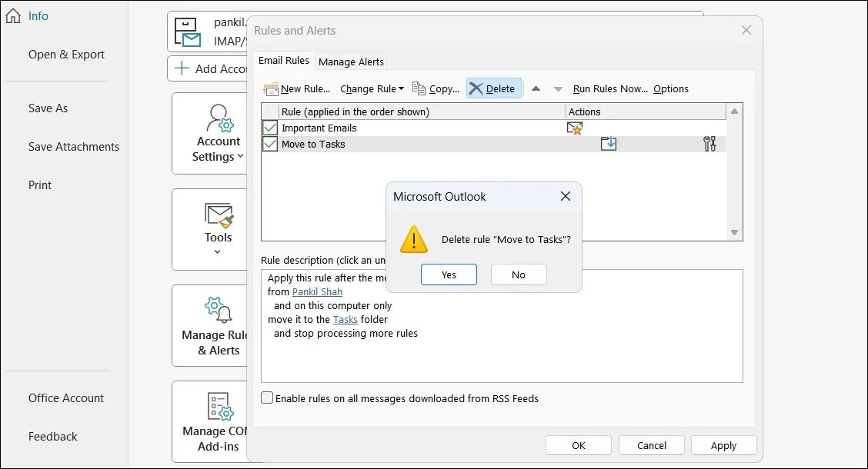868x469 pixels.
Task: Switch to the Manage Alerts tab
Action: 351,62
